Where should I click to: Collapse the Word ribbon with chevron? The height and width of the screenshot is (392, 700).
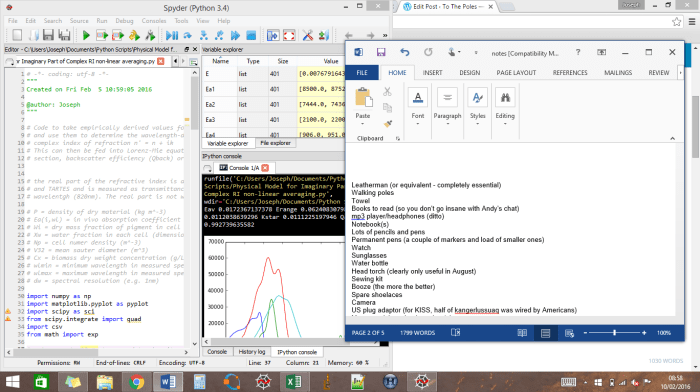click(672, 138)
